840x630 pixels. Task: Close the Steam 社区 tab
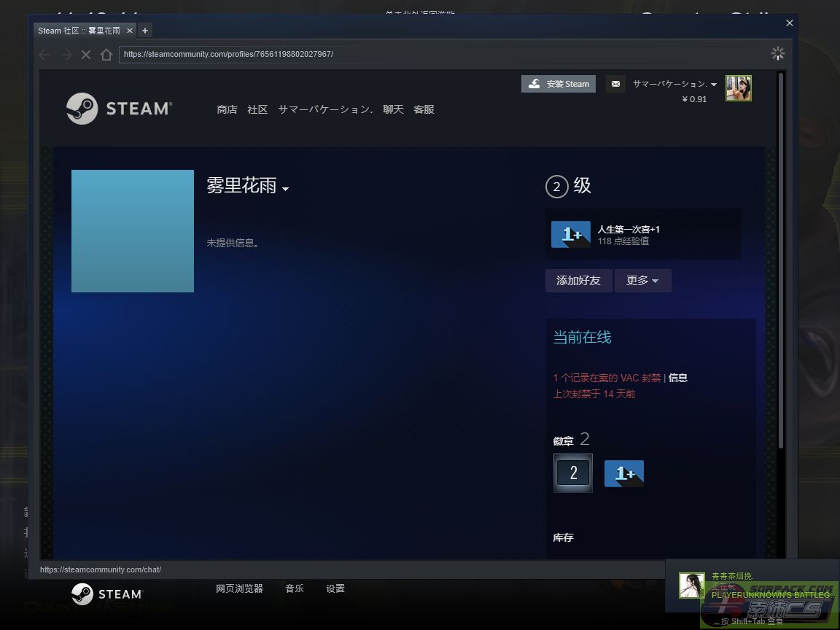pyautogui.click(x=130, y=31)
